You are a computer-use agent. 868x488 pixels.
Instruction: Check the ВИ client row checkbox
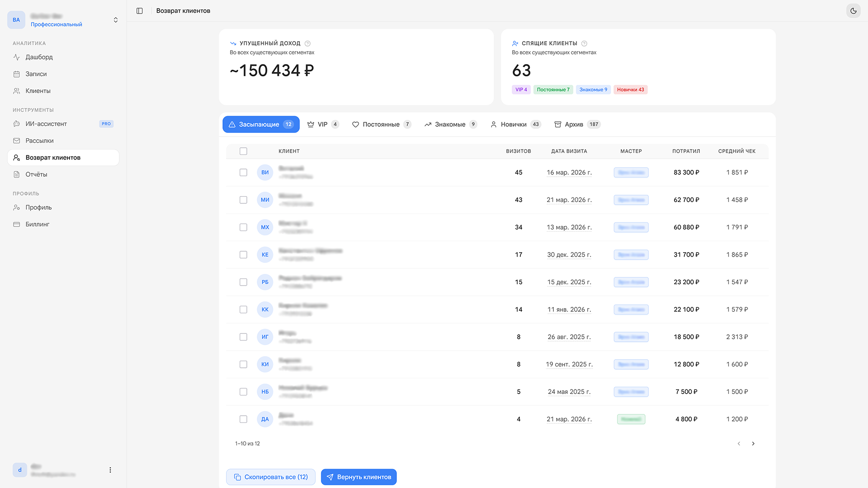pos(243,173)
